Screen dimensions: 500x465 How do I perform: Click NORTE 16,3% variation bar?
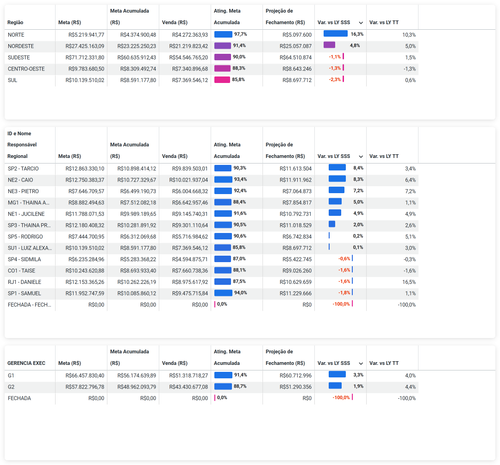(335, 34)
